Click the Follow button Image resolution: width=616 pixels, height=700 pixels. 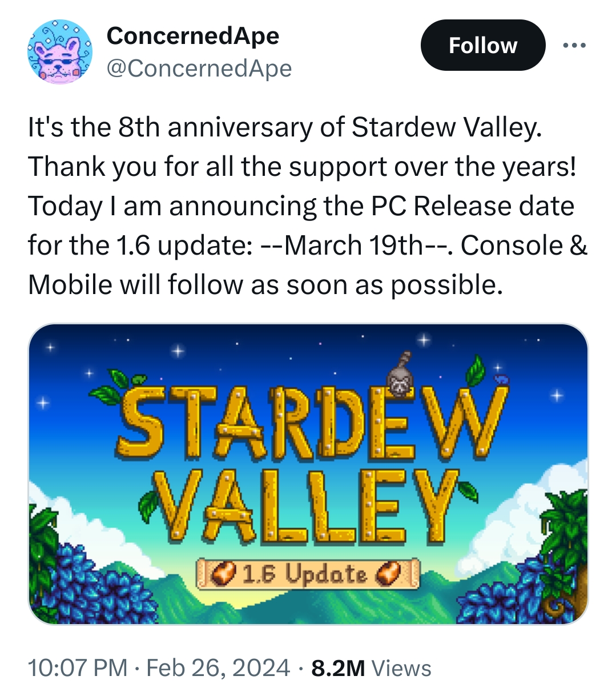coord(483,45)
